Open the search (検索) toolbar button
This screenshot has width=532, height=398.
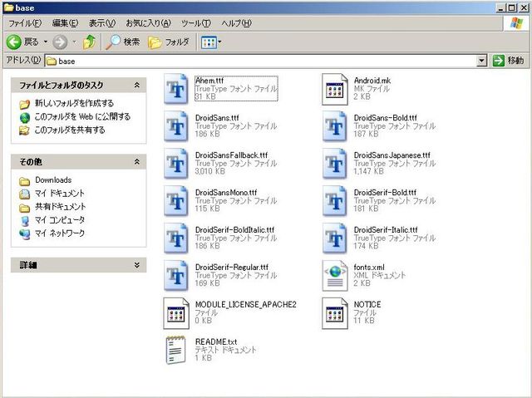122,42
